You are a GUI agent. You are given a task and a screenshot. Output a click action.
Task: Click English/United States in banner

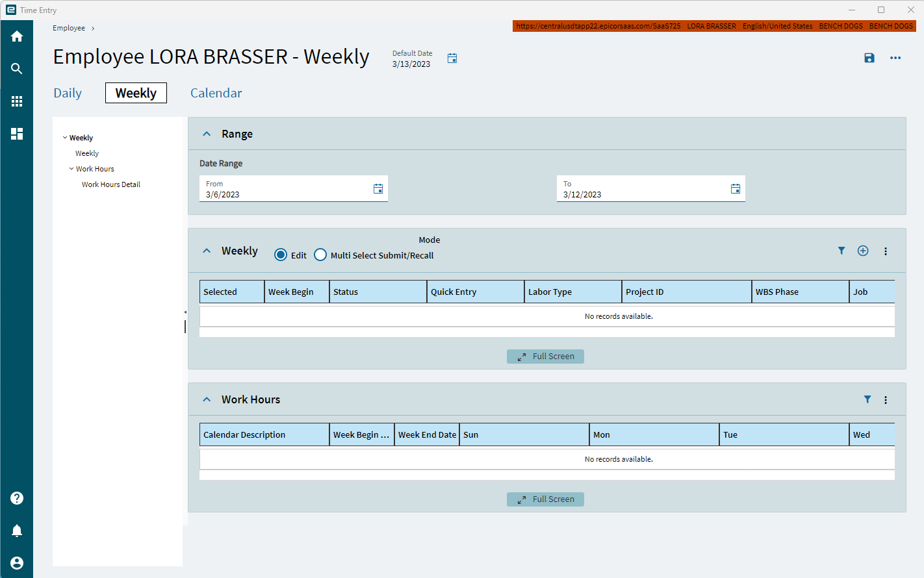(x=777, y=26)
